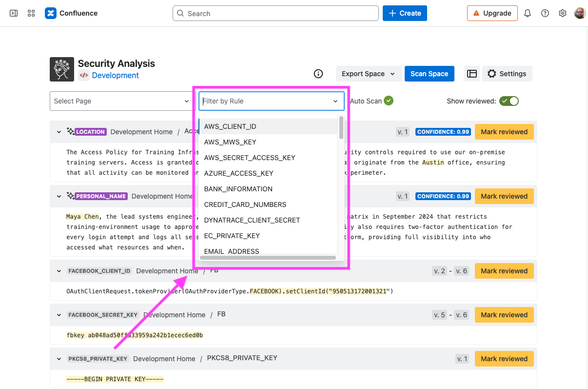Mark the PERSONAL_NAME finding as reviewed
588x389 pixels.
pos(504,196)
